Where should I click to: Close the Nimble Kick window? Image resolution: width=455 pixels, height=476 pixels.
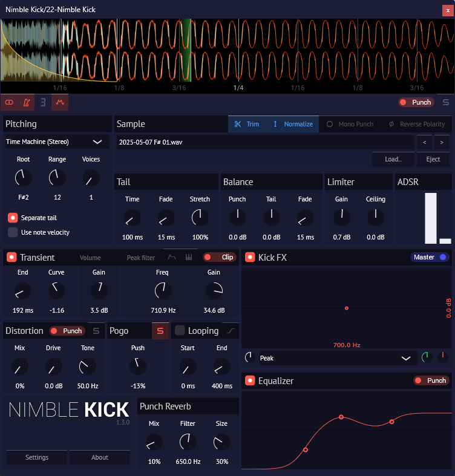click(448, 10)
